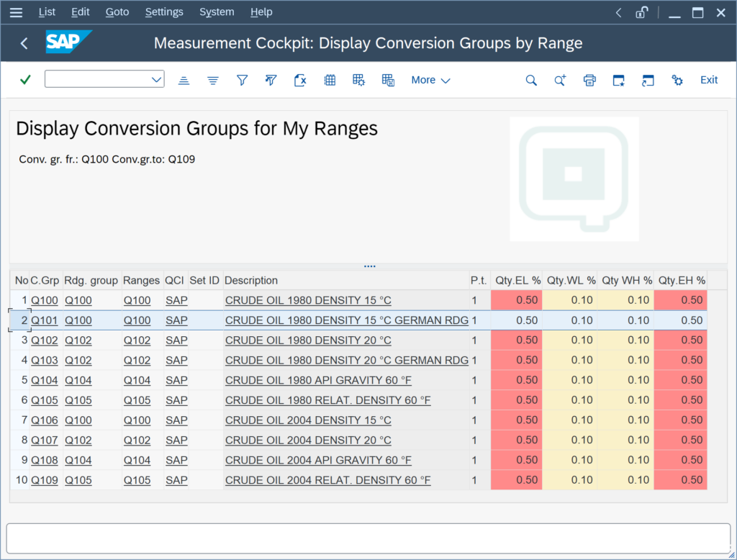Click row number 10 in the No column

click(x=22, y=480)
